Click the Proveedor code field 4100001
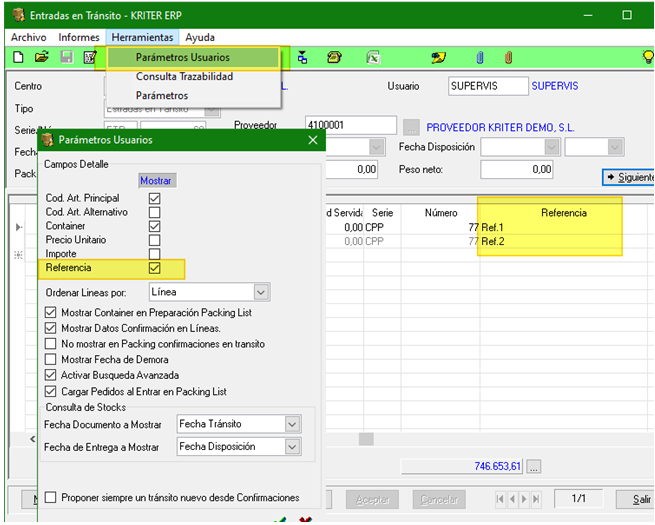655x525 pixels. coord(350,125)
